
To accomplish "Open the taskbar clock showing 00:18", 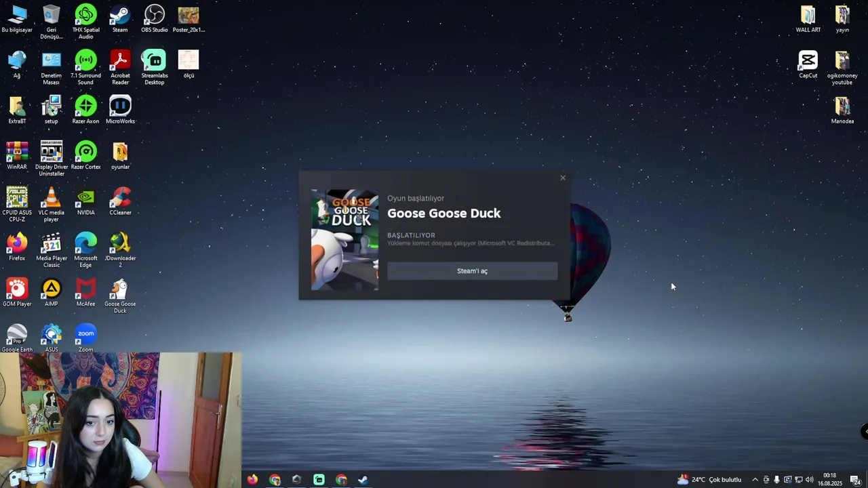I will tap(830, 480).
